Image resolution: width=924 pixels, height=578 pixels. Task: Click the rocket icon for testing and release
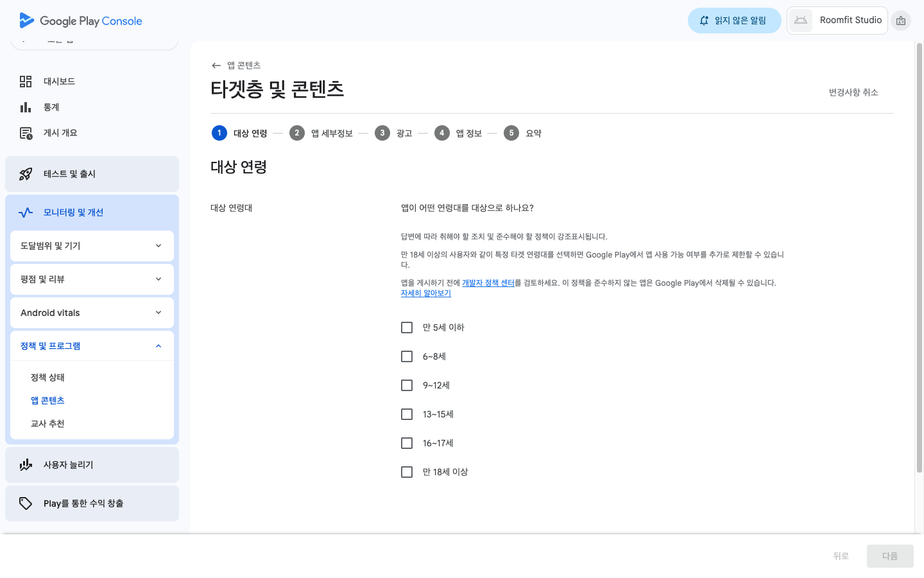(x=26, y=174)
